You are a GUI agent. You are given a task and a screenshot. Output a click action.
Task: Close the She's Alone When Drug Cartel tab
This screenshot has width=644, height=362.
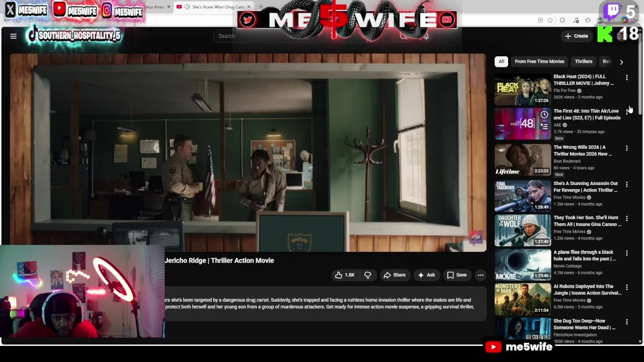click(x=249, y=7)
